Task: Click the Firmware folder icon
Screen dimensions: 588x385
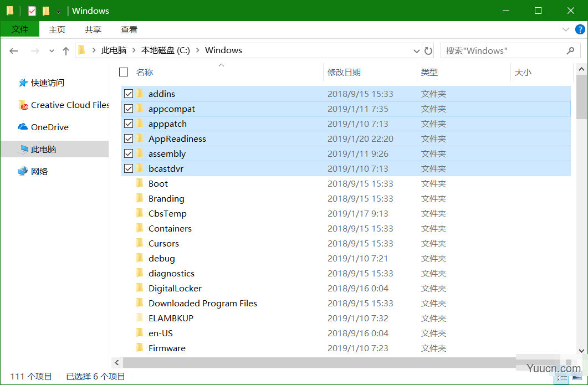Action: tap(140, 348)
